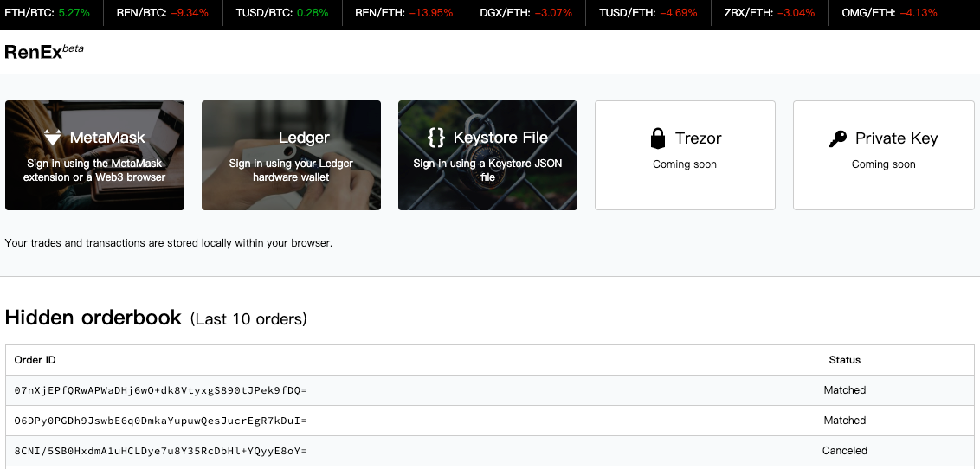
Task: Choose Ledger hardware wallet sign-in
Action: (x=291, y=156)
